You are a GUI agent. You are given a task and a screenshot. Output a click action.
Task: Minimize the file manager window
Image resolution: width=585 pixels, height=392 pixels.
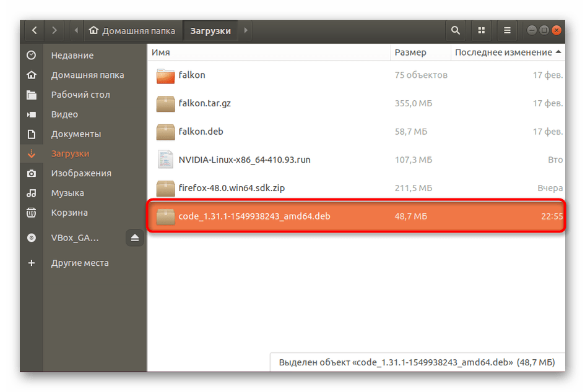(532, 30)
